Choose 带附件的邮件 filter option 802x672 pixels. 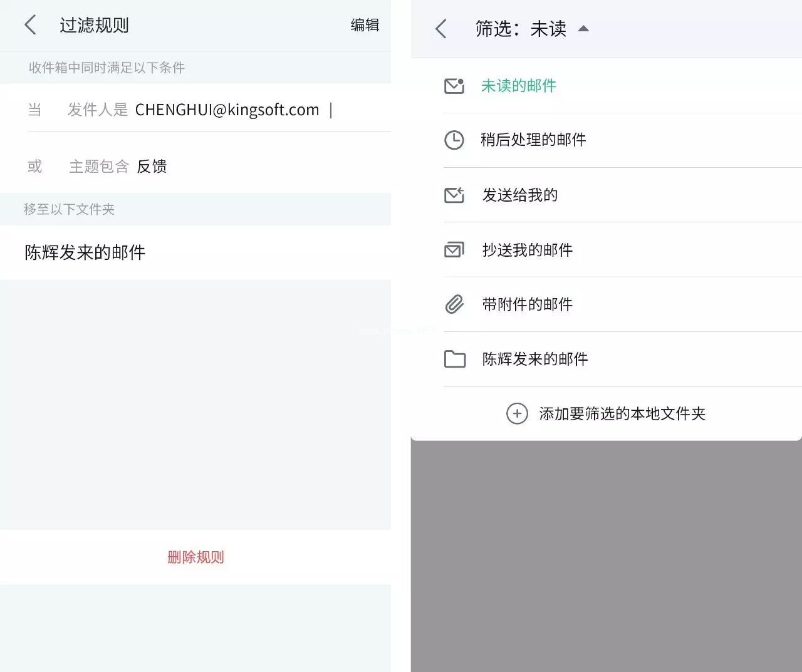(x=527, y=304)
